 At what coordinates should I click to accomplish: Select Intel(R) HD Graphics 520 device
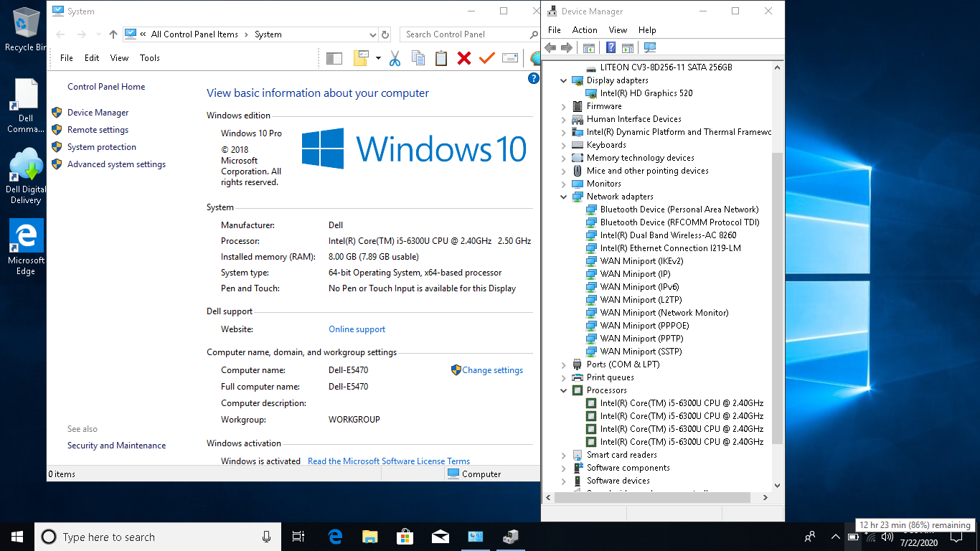[x=646, y=93]
